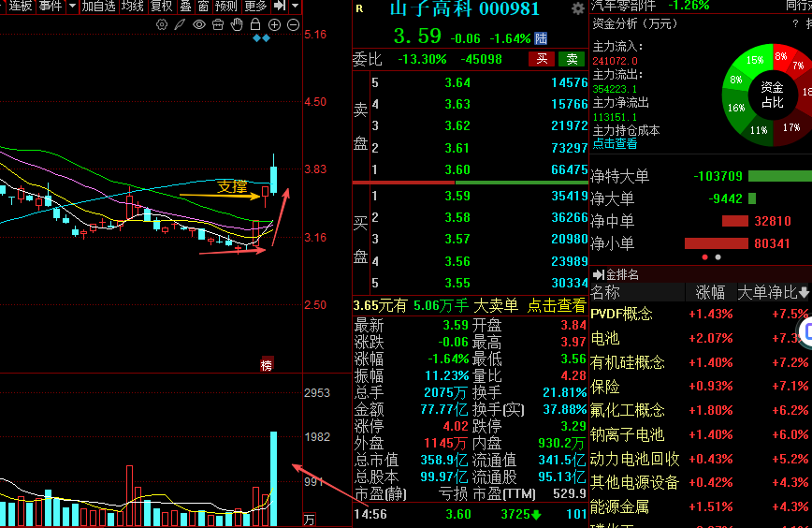Click the 净小单 red bar
The image size is (812, 528).
pos(717,243)
